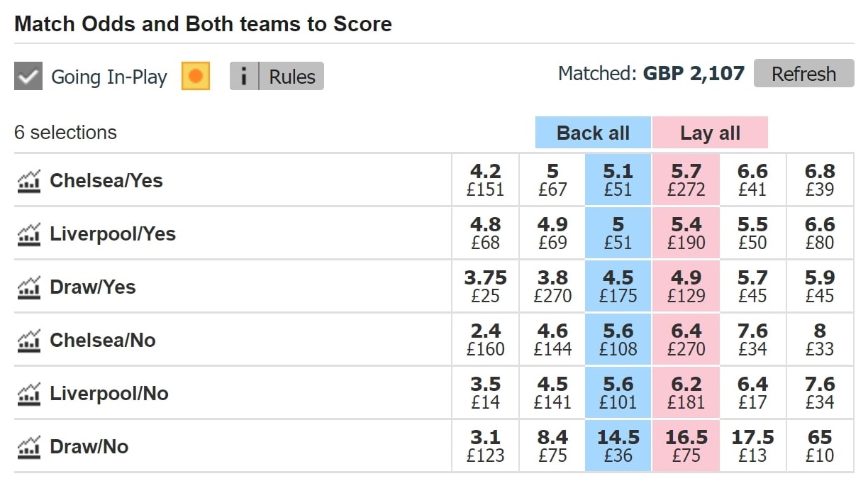Back Chelsea/Yes at odds 5.1
The height and width of the screenshot is (486, 868).
[x=618, y=180]
